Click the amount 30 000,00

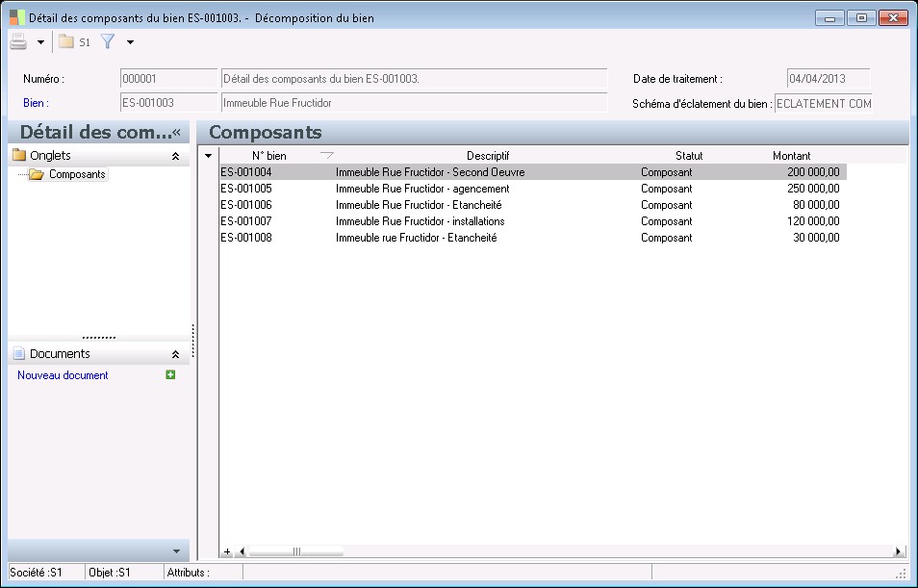coord(816,238)
